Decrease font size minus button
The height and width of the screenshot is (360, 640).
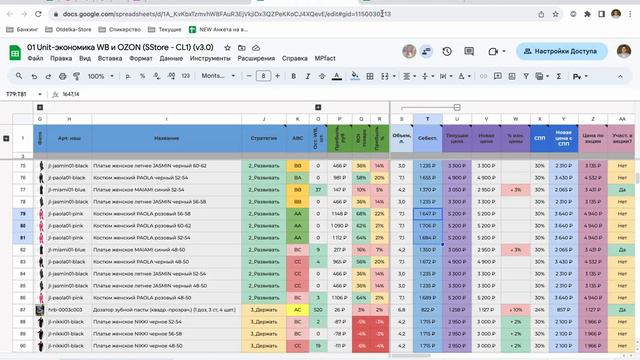(249, 76)
